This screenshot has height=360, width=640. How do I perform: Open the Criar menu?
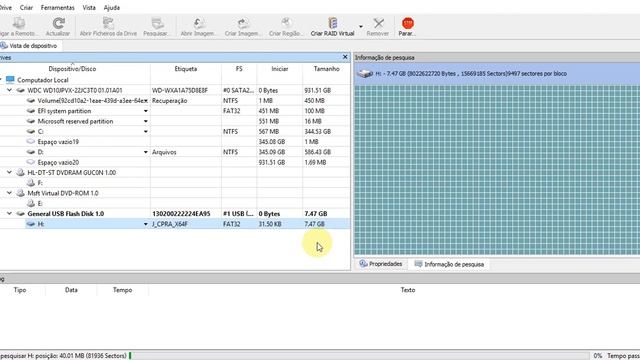coord(26,7)
